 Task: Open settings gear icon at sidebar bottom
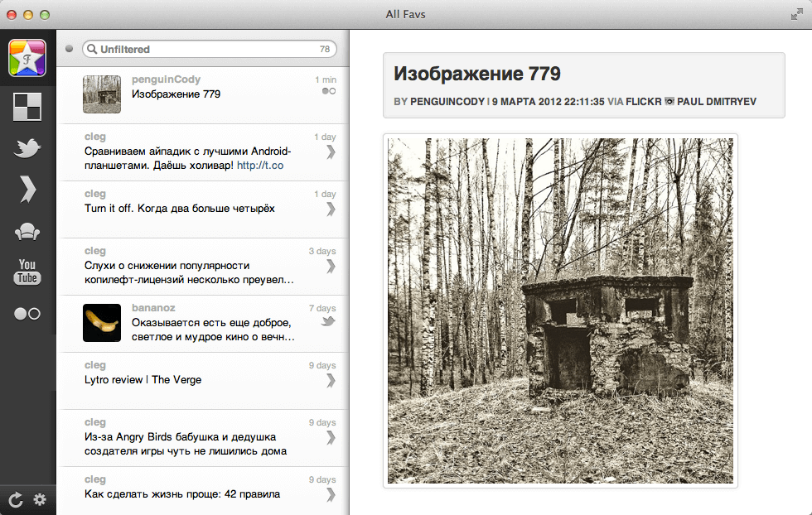(40, 499)
